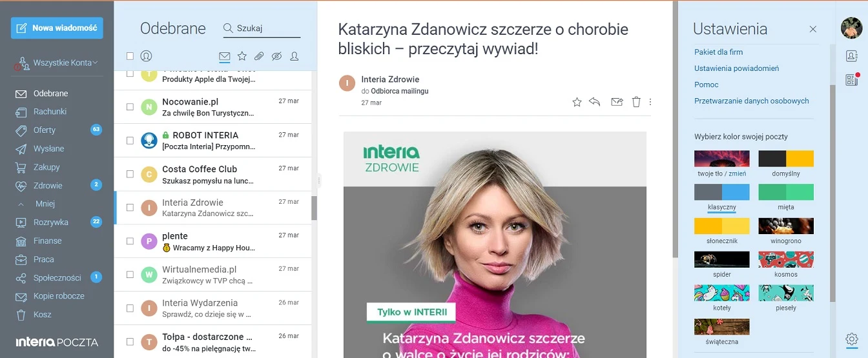Select the Interia Zdrowie message checkbox
Viewport: 868px width, 358px height.
(130, 208)
